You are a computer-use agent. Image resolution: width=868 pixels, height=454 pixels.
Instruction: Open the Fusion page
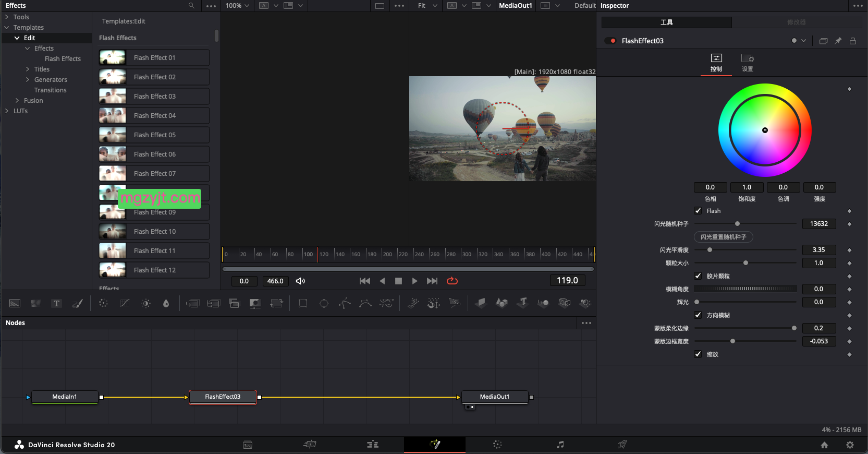[435, 445]
